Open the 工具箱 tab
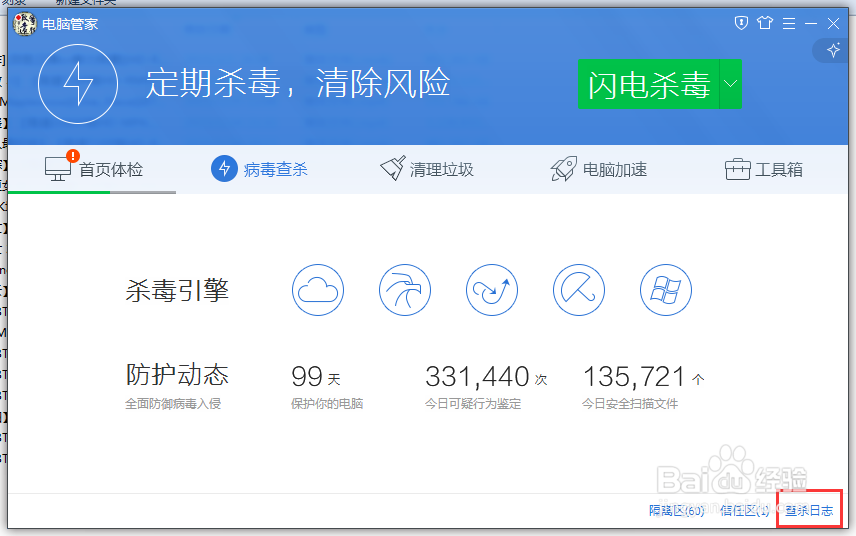Screen dimensions: 856x536 click(x=764, y=170)
